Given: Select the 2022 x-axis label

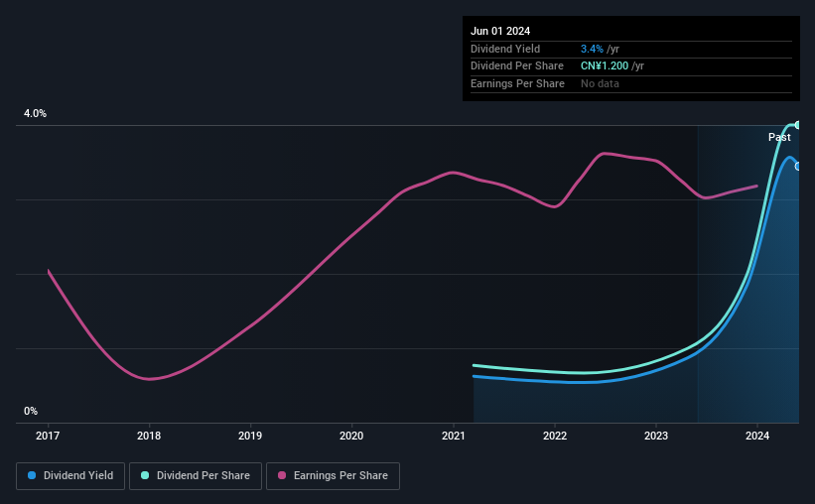Looking at the screenshot, I should [555, 436].
